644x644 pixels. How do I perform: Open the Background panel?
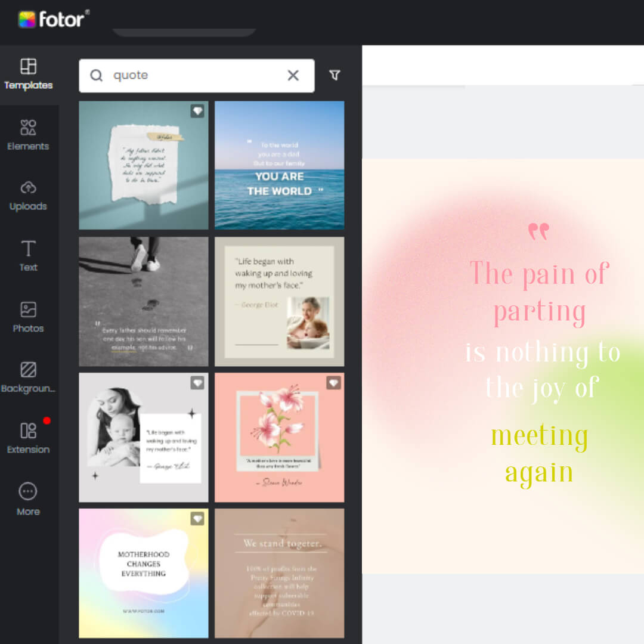pos(28,377)
